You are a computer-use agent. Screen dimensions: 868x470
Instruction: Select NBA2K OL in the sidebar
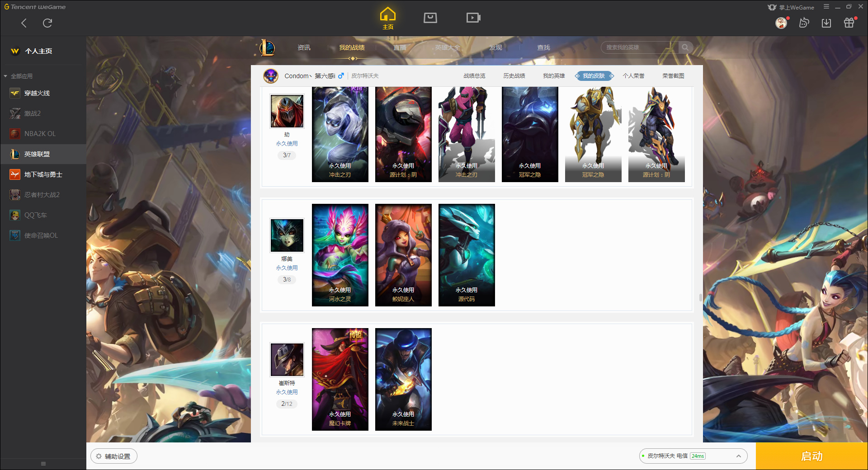[x=43, y=134]
